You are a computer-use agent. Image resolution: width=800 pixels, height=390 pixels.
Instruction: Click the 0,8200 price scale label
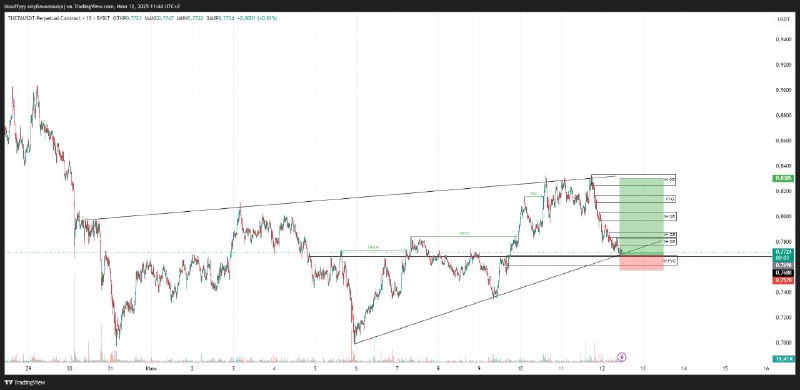(x=783, y=191)
